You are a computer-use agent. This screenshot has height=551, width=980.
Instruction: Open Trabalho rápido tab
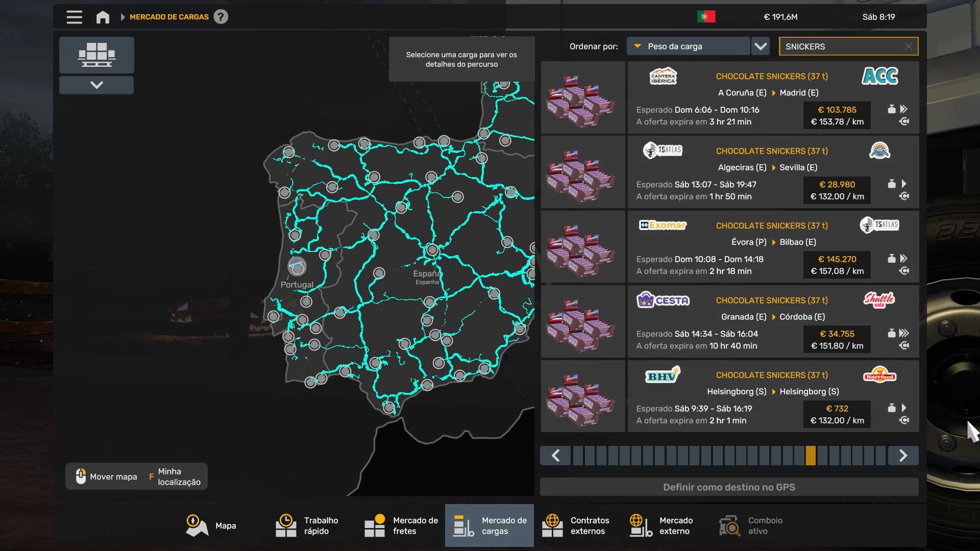click(307, 525)
